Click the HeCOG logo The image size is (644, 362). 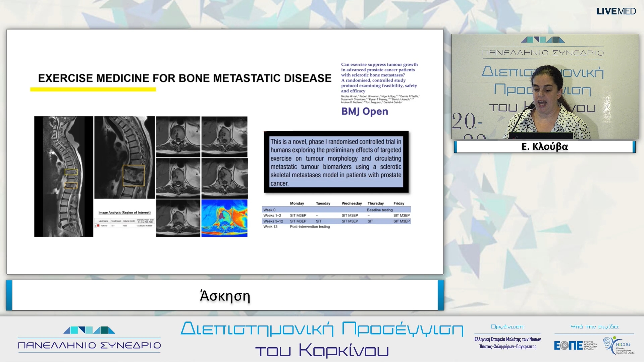pos(619,345)
